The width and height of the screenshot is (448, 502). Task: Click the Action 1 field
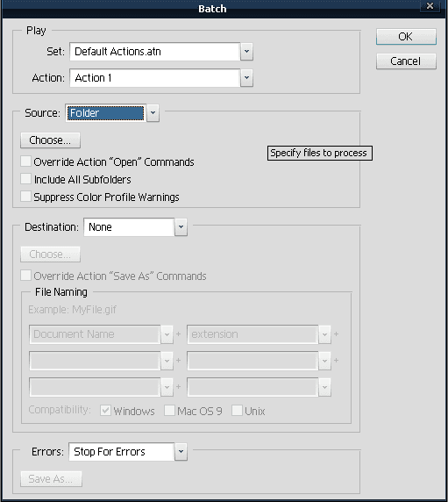tap(155, 78)
